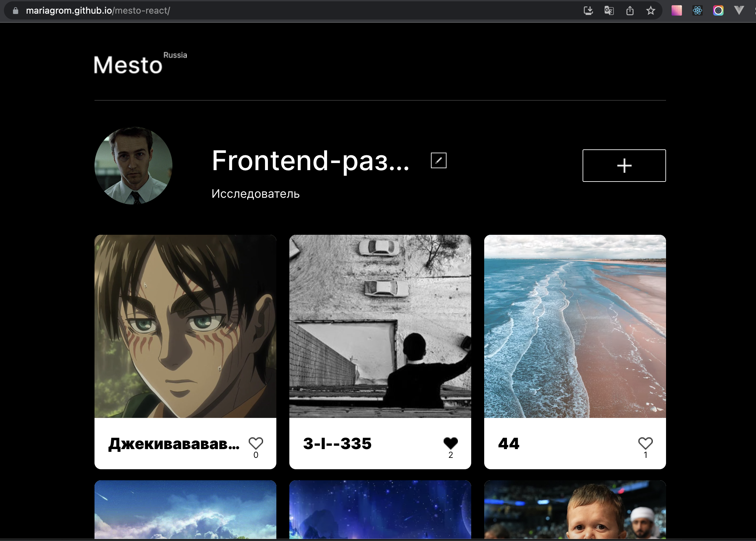Click the edit profile pencil icon
The width and height of the screenshot is (756, 541).
(438, 160)
